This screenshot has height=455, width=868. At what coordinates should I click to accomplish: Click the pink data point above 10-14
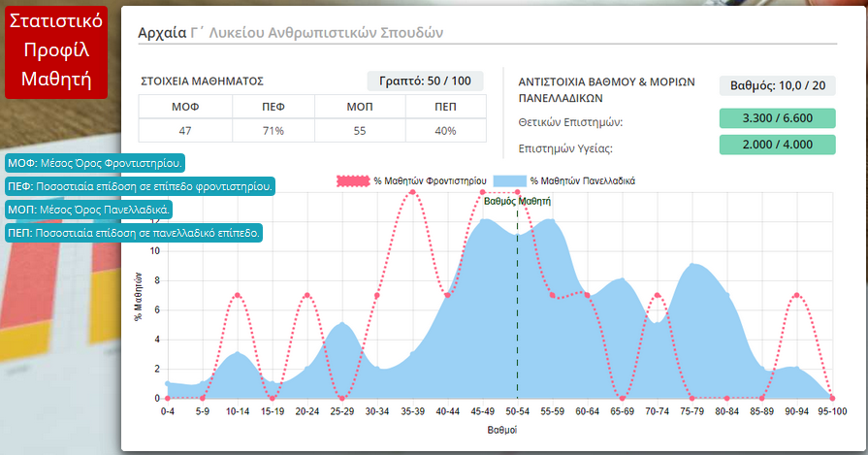[x=238, y=295]
